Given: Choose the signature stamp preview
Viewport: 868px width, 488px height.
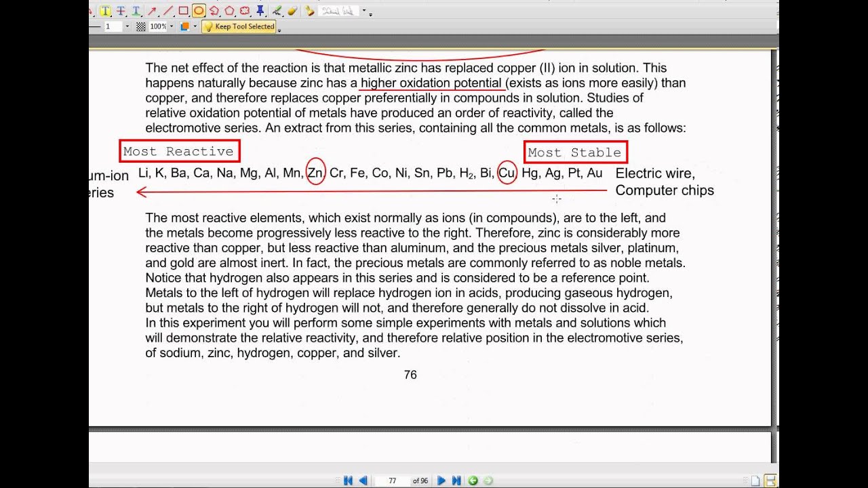Looking at the screenshot, I should 339,11.
